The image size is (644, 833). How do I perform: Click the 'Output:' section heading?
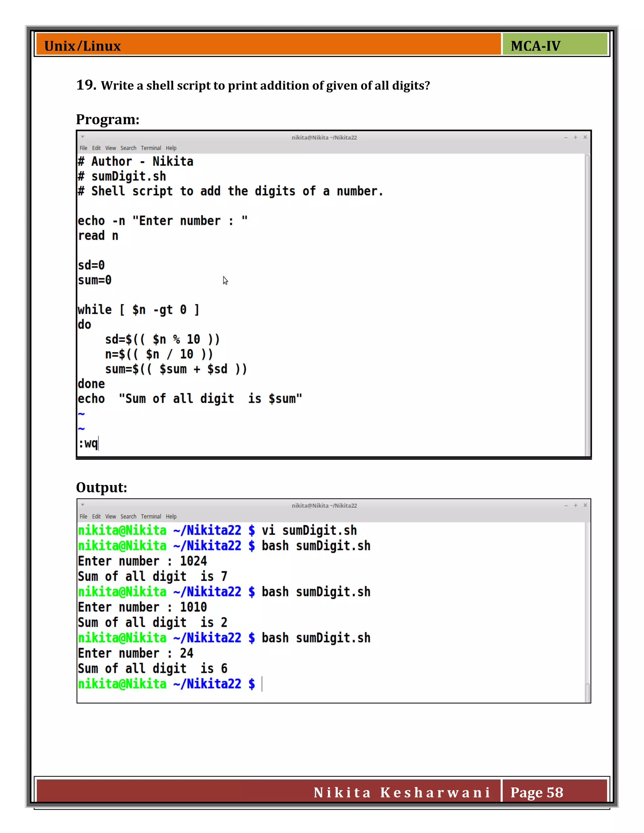(102, 488)
